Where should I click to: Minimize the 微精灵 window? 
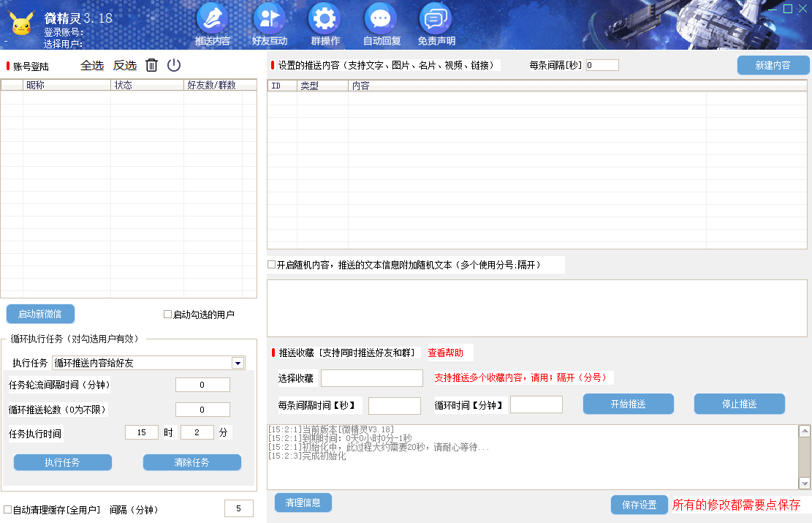(x=772, y=9)
